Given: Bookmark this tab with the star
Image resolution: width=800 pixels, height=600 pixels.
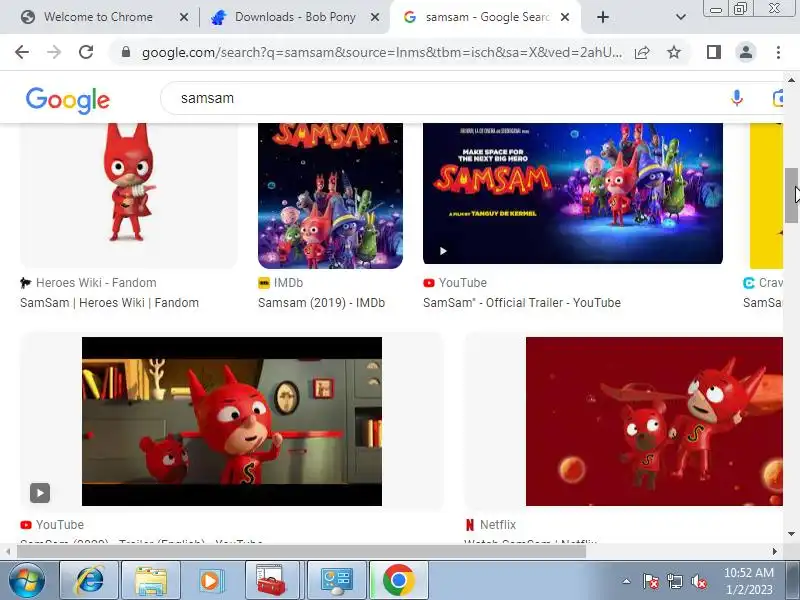Looking at the screenshot, I should [674, 52].
